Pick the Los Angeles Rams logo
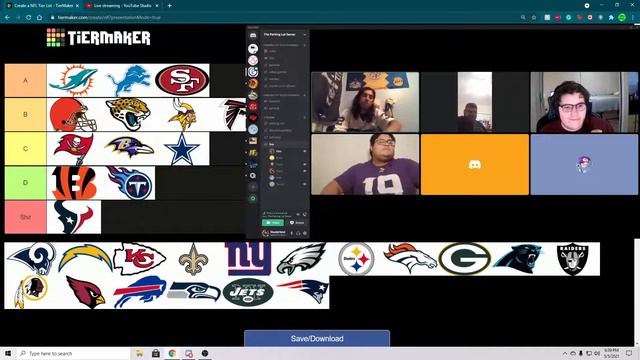640x360 pixels. [31, 259]
